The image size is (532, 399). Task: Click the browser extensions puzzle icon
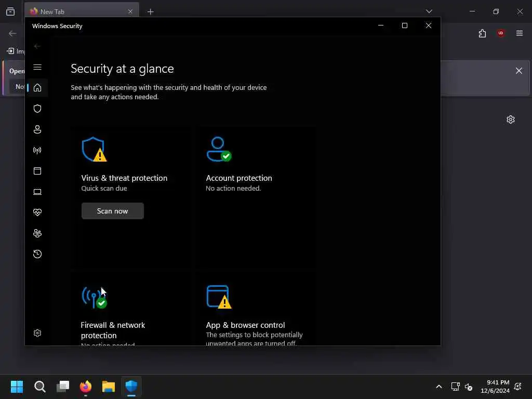(x=482, y=33)
